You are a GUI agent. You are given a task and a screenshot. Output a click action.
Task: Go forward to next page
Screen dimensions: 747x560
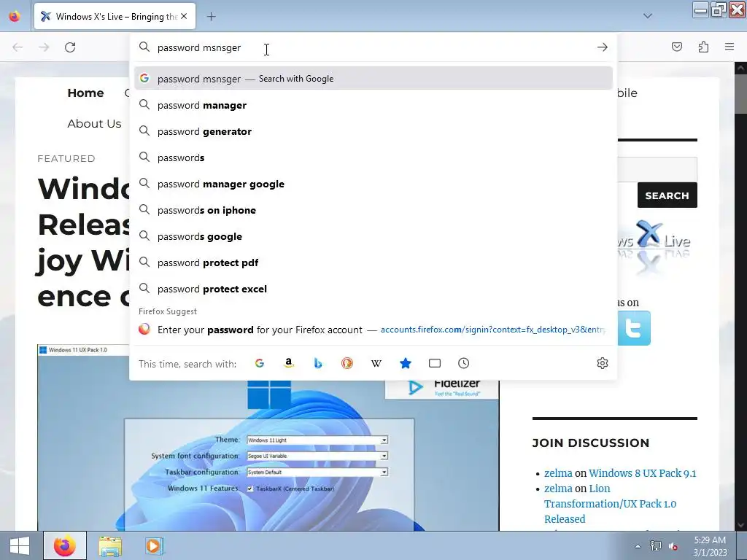click(x=44, y=47)
